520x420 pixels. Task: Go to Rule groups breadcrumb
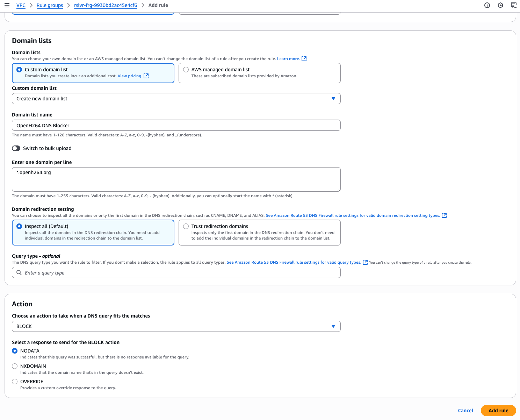50,5
